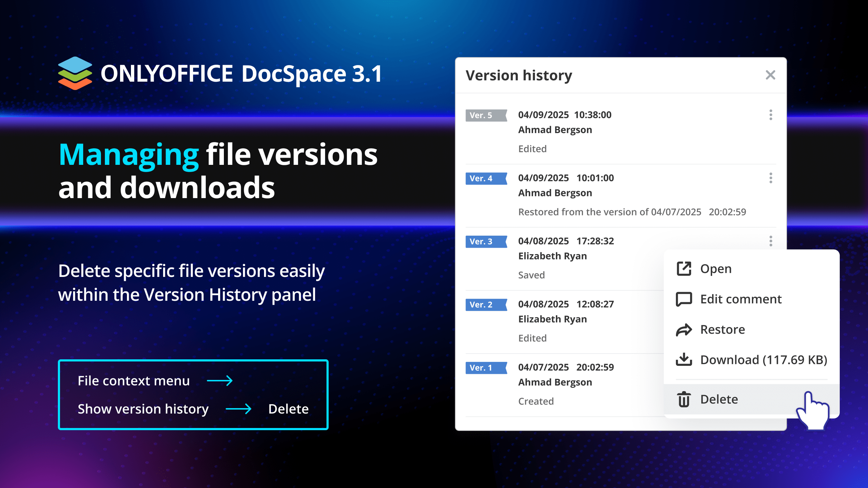Open the three-dot menu for Ver. 4

pyautogui.click(x=771, y=178)
